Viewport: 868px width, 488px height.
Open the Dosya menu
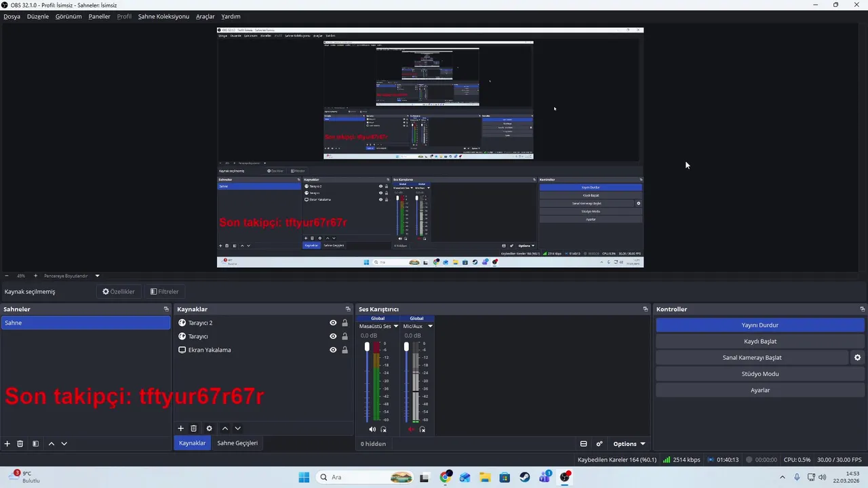click(x=12, y=16)
